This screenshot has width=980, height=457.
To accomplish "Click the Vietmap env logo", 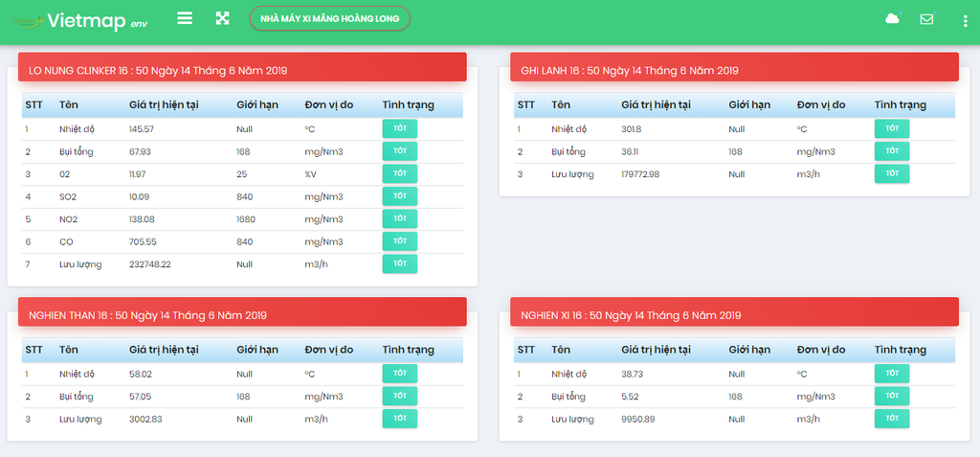I will pos(80,21).
